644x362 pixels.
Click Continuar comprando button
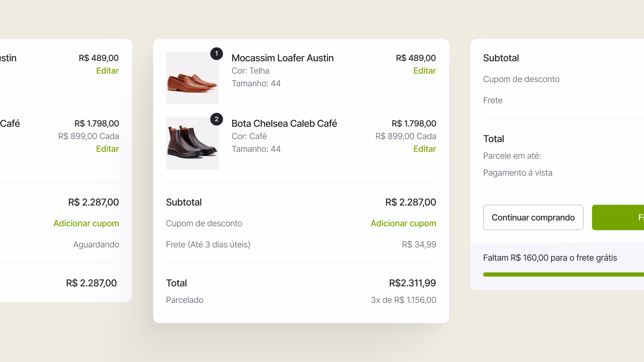pyautogui.click(x=533, y=218)
